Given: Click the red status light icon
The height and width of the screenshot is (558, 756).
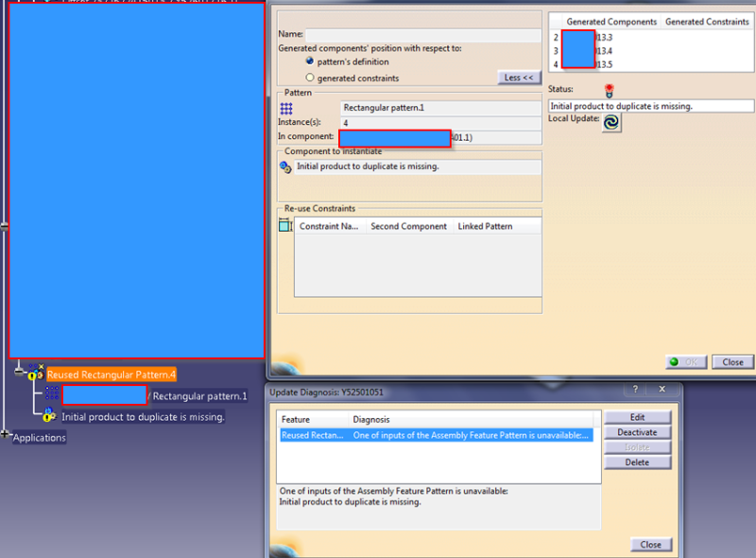Looking at the screenshot, I should pos(609,90).
